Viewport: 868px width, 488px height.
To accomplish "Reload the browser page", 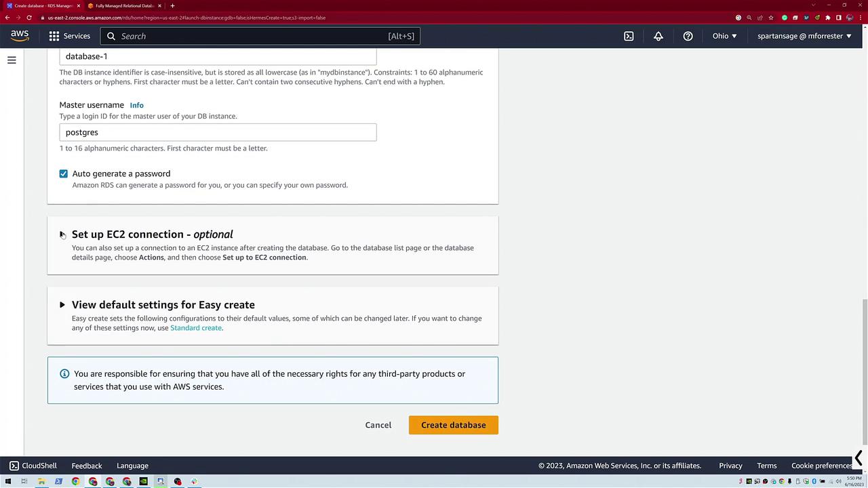I will [29, 18].
